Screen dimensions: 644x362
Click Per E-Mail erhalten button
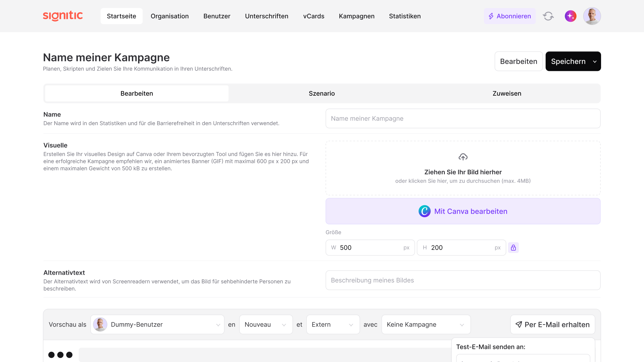(552, 324)
